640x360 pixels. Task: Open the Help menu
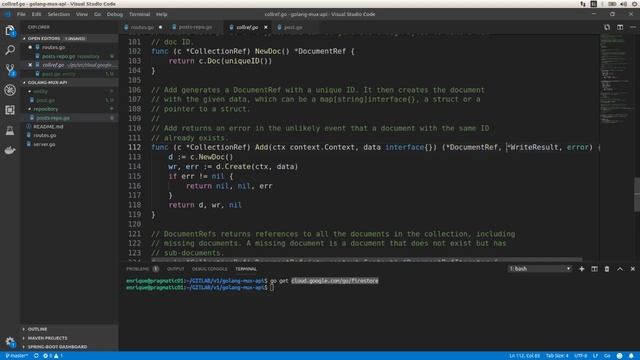pos(162,14)
